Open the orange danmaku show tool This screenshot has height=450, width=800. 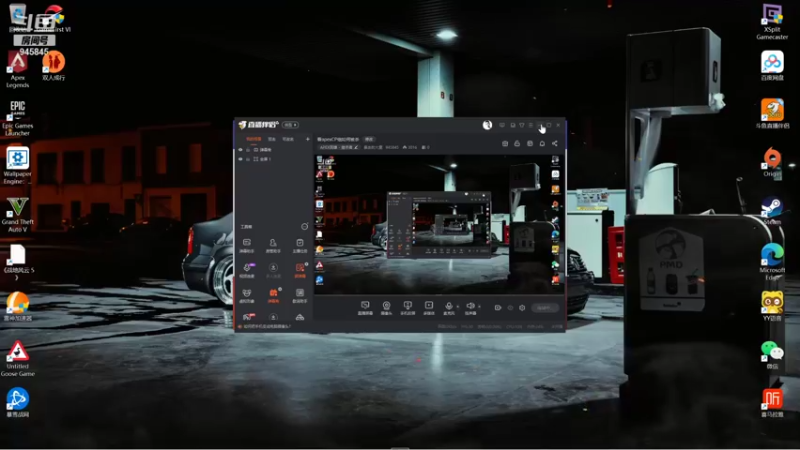273,295
